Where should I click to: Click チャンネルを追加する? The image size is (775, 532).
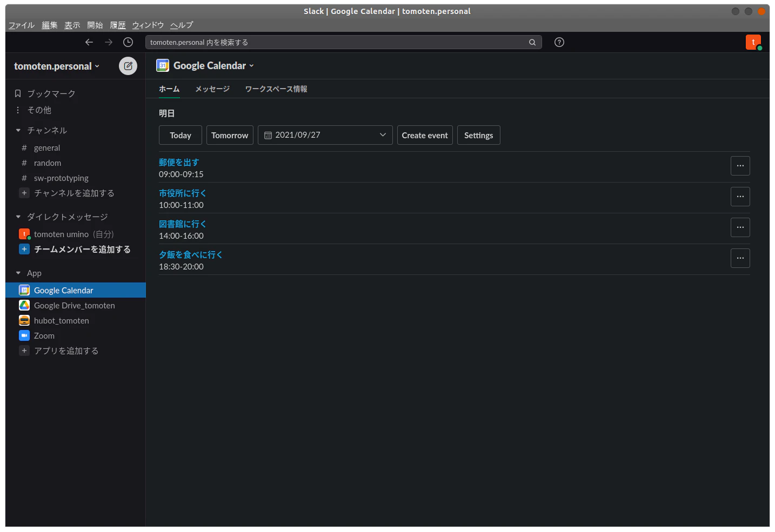74,193
